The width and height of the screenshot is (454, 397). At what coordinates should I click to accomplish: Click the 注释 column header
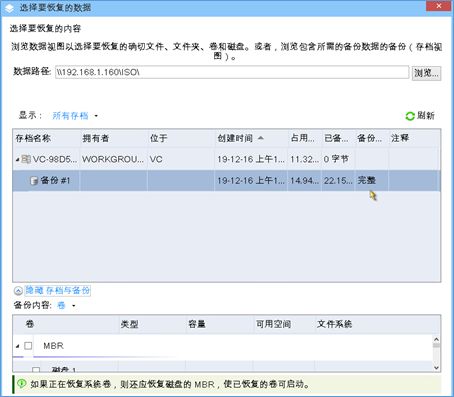(x=414, y=138)
